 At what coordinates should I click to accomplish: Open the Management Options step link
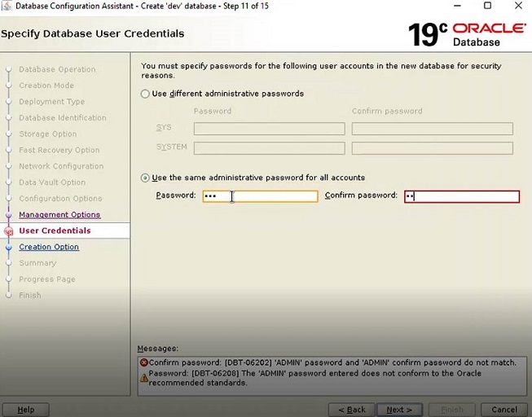pyautogui.click(x=59, y=215)
